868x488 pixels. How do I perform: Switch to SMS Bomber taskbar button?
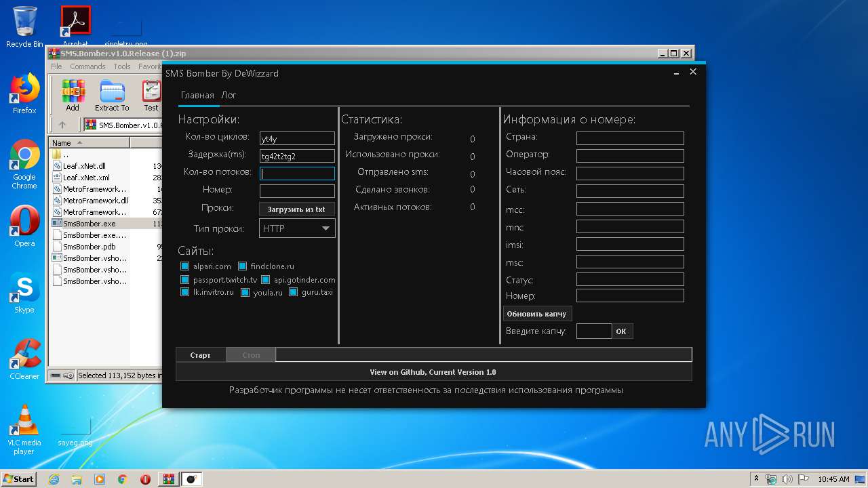click(x=192, y=479)
